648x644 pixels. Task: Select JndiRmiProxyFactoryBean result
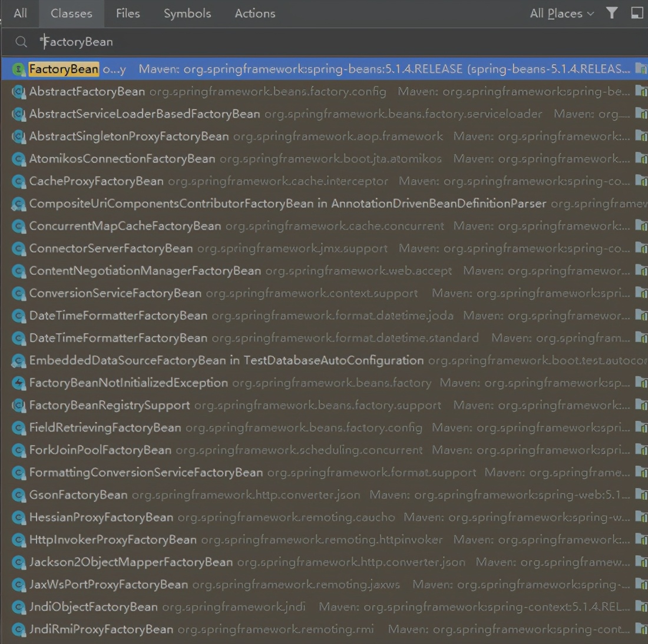(325, 629)
